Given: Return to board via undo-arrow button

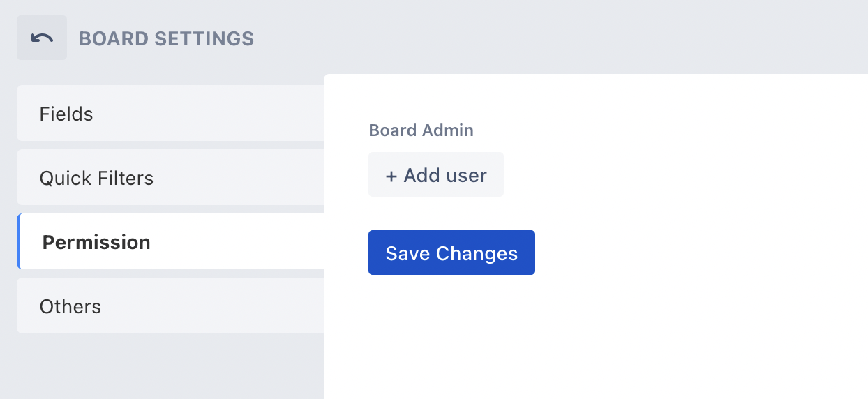Looking at the screenshot, I should pyautogui.click(x=42, y=38).
